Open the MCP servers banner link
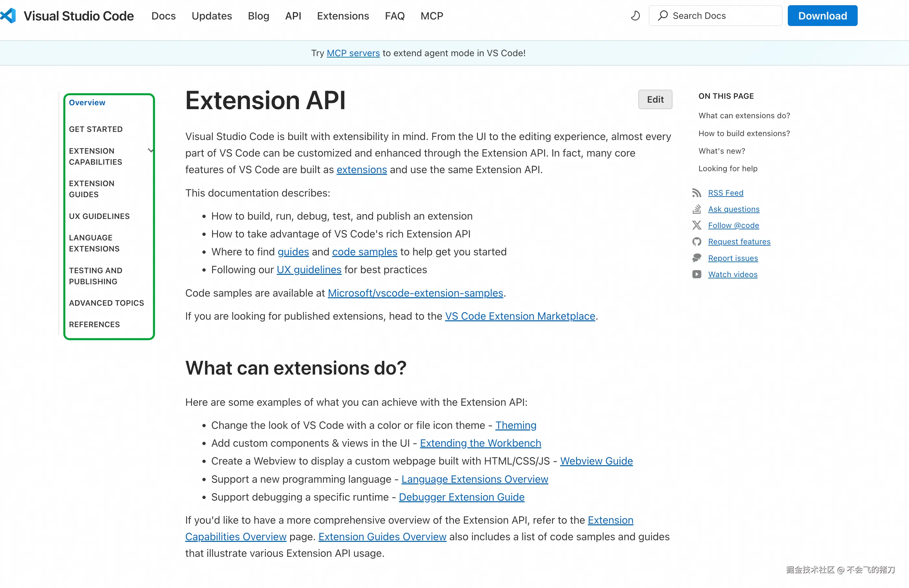This screenshot has width=909, height=588. coord(353,53)
